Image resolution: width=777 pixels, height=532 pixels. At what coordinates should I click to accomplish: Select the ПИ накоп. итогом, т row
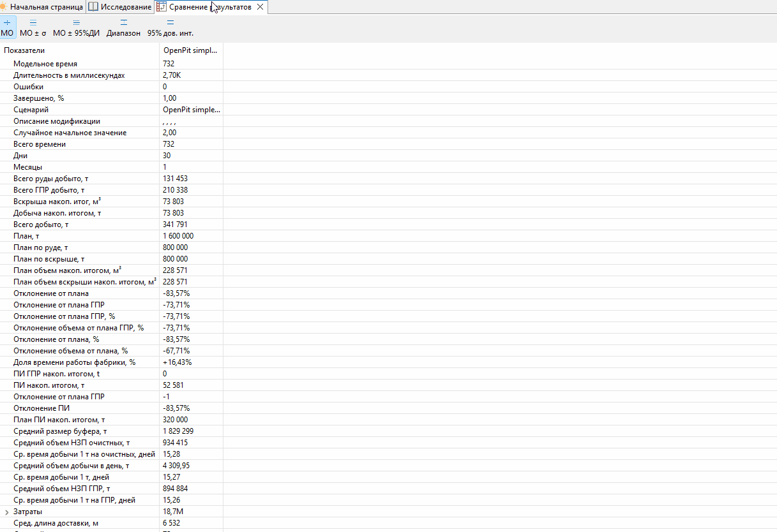(x=112, y=385)
